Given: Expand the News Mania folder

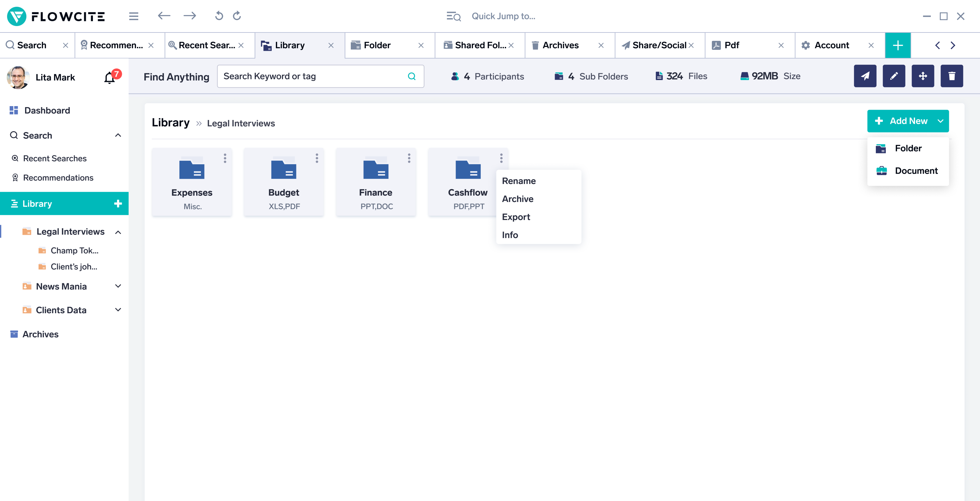Looking at the screenshot, I should 118,286.
